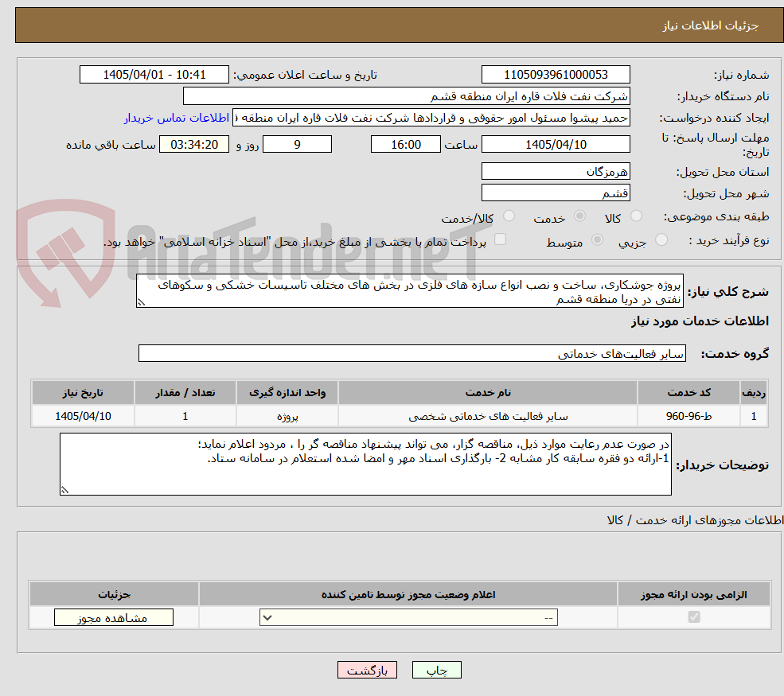Viewport: 784px width, 696px height.
Task: Select the کالا/خدمت radio button
Action: tap(509, 216)
